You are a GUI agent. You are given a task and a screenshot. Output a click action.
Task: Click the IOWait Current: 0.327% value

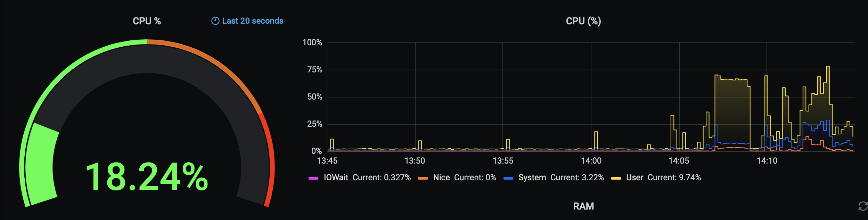click(382, 178)
